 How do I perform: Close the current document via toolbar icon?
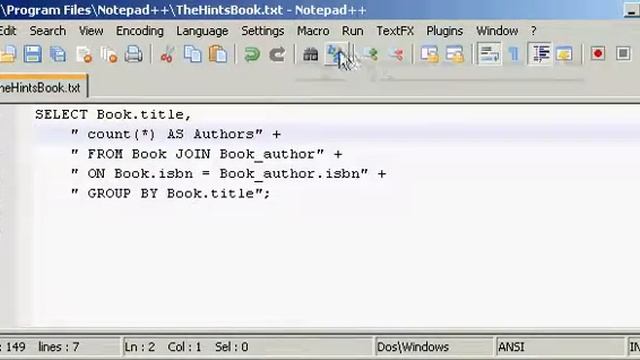tap(84, 54)
